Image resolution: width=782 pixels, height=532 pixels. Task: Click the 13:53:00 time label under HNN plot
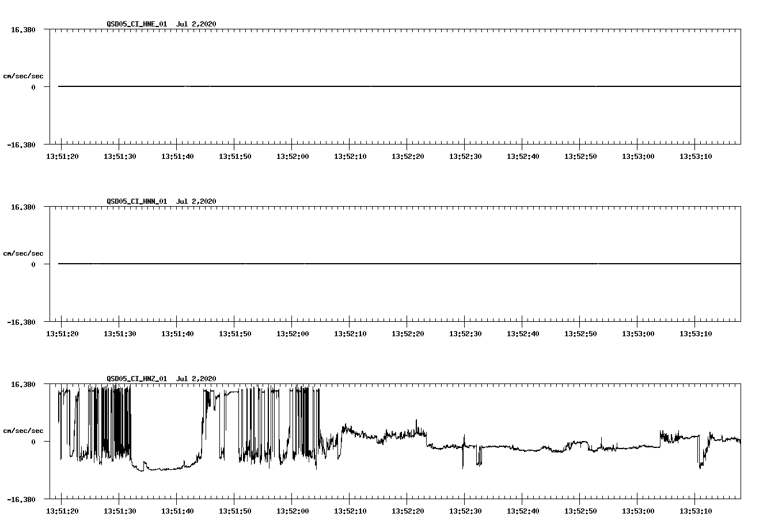[638, 334]
